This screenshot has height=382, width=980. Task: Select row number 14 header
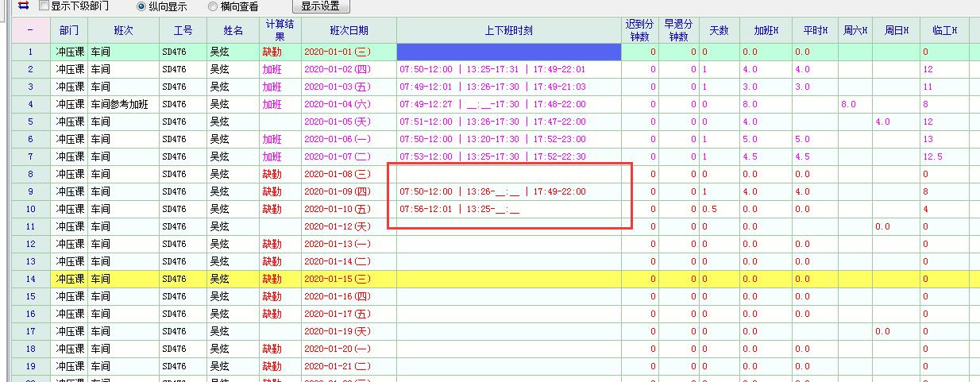(x=30, y=279)
